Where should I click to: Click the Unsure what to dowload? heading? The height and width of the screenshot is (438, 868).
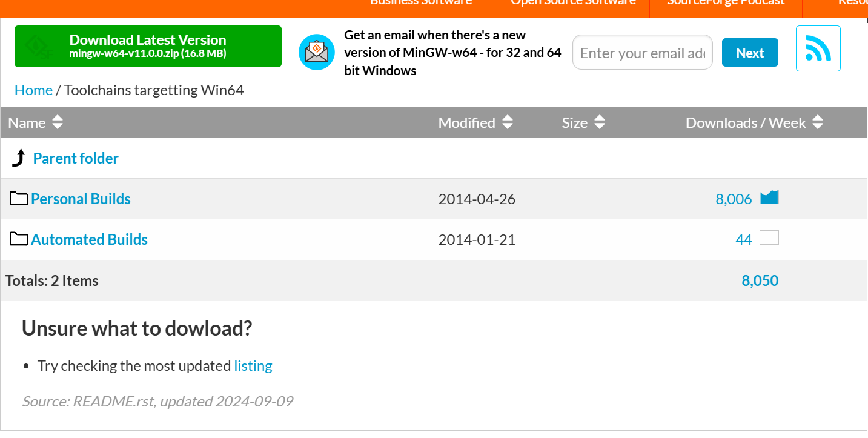point(137,328)
